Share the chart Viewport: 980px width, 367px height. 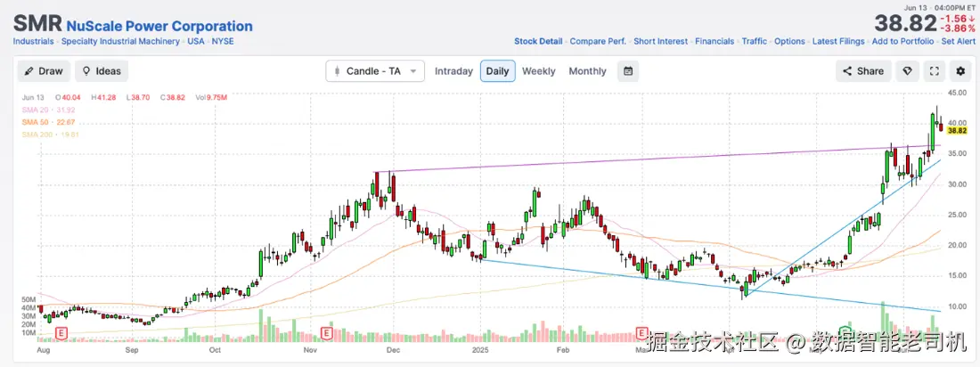pos(863,70)
